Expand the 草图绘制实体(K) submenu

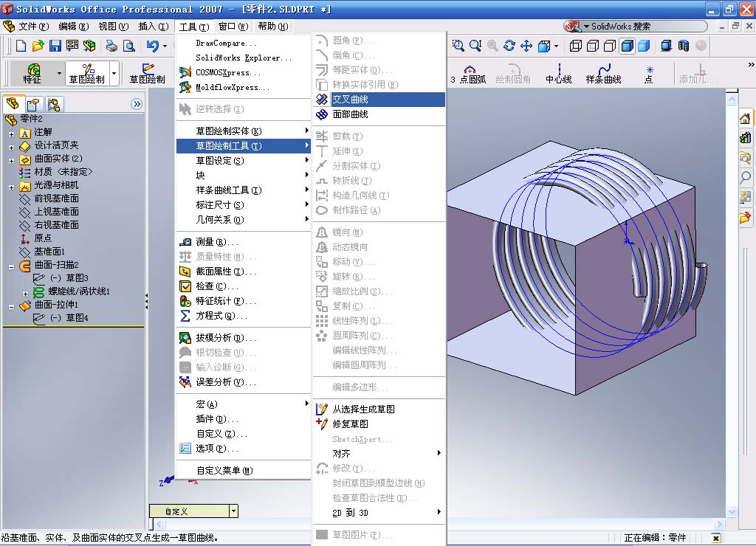tap(244, 131)
